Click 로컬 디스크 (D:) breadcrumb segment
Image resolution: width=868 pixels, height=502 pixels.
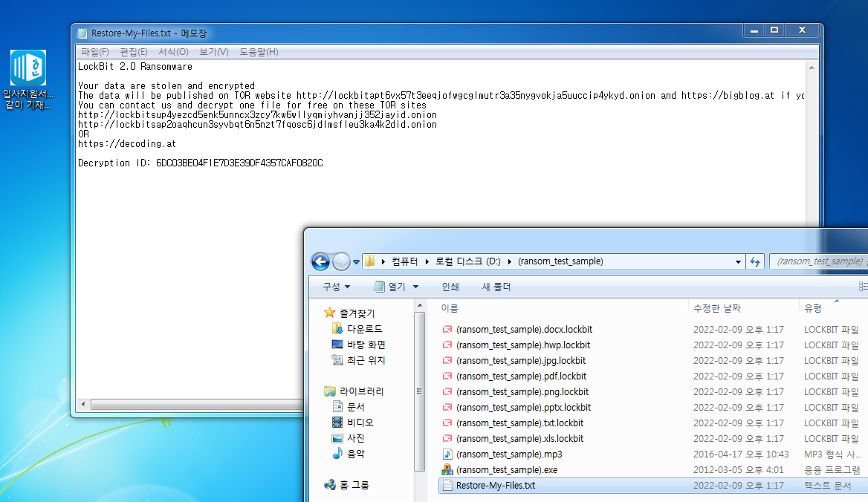pos(467,261)
